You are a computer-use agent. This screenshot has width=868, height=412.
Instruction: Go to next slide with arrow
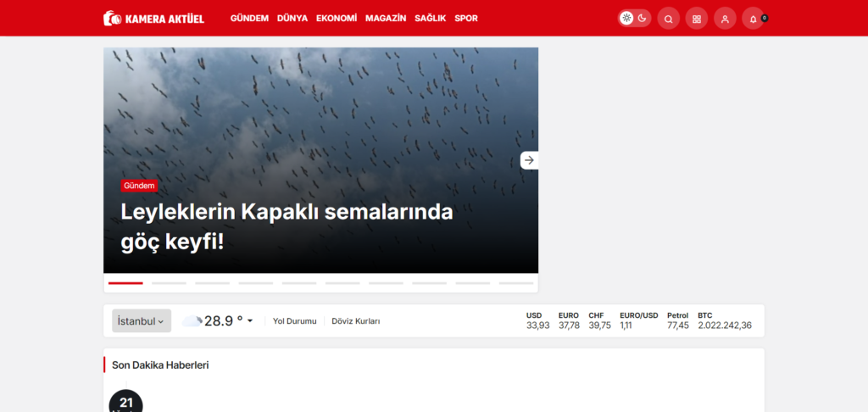(529, 160)
